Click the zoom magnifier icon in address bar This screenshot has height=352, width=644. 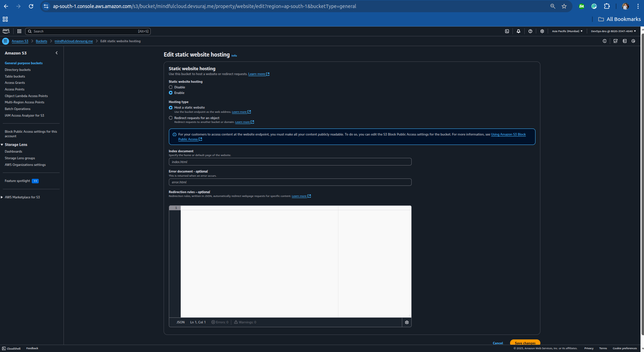click(553, 6)
